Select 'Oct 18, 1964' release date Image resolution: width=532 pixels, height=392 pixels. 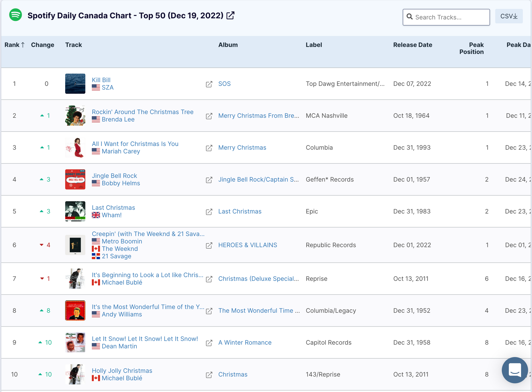click(x=411, y=116)
